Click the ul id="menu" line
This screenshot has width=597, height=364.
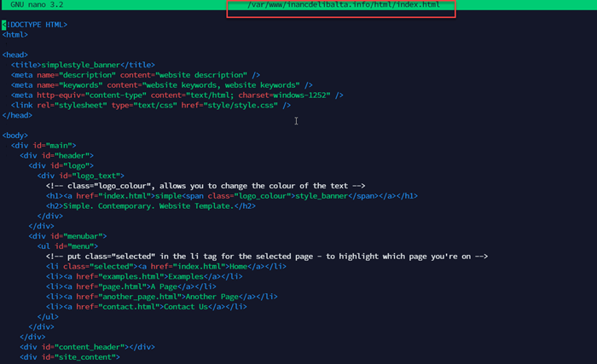click(68, 246)
